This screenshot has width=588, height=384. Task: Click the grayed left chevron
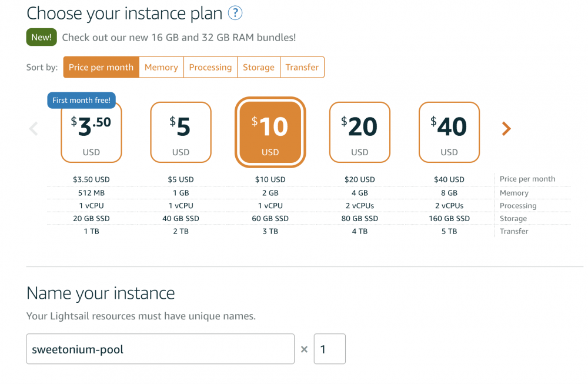point(34,128)
